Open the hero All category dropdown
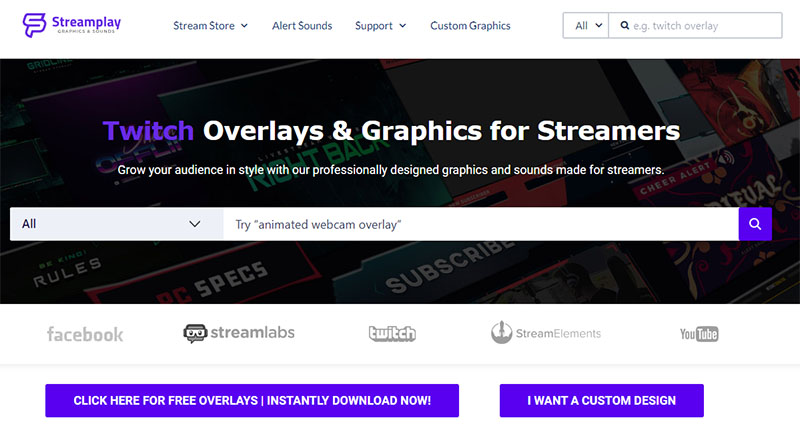 pos(117,224)
